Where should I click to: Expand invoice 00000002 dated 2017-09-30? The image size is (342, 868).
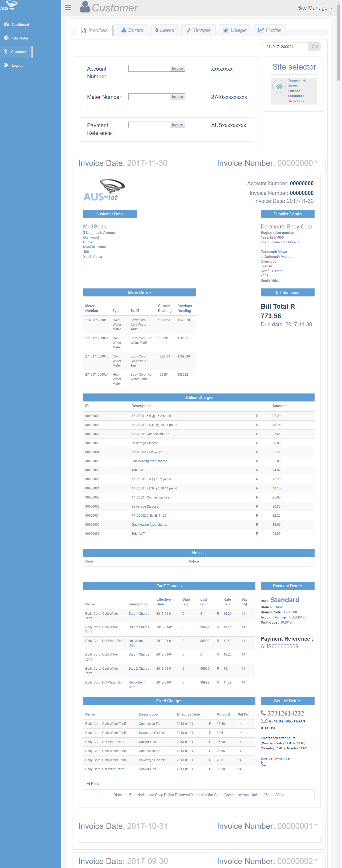pyautogui.click(x=316, y=860)
